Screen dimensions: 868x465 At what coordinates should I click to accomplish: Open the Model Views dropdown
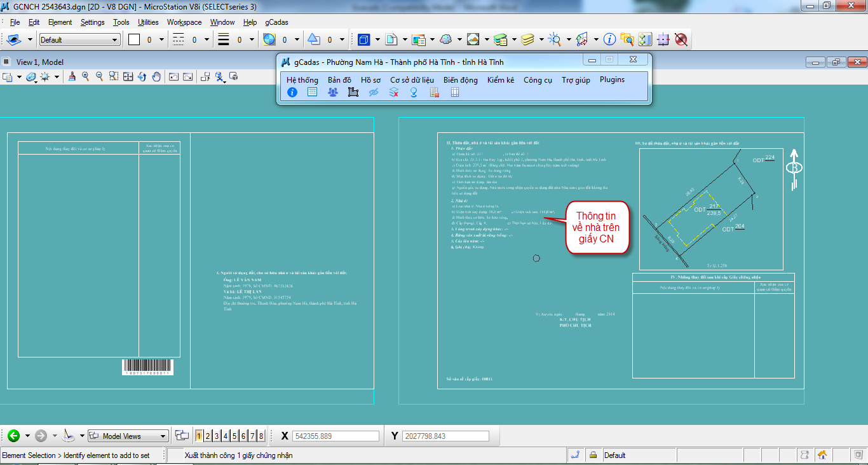pos(128,436)
